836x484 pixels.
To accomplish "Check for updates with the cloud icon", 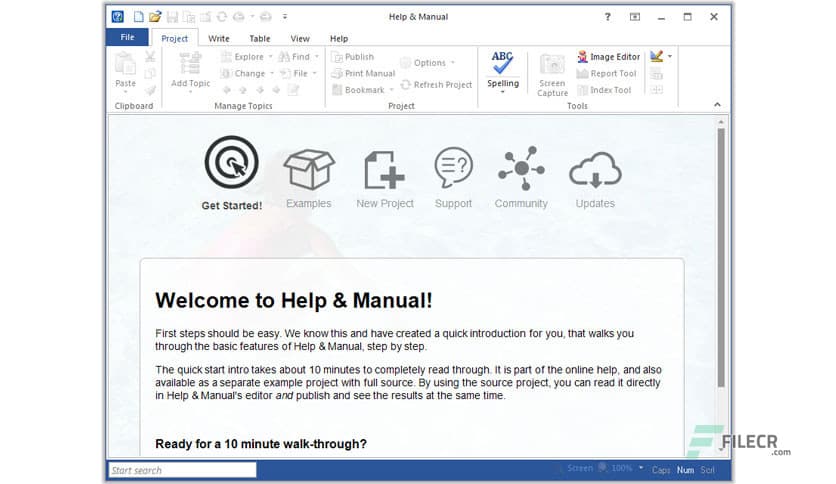I will (595, 170).
